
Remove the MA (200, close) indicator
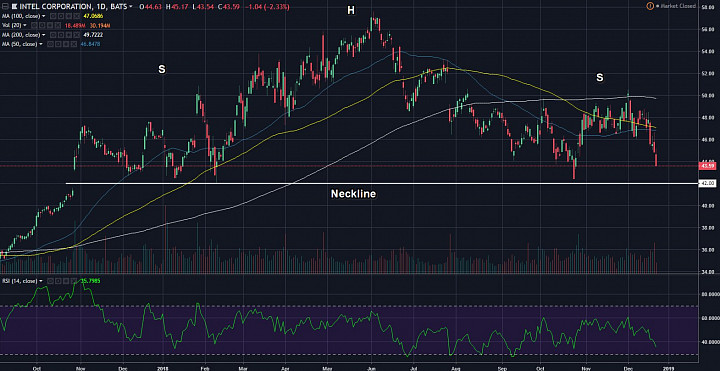(x=76, y=35)
